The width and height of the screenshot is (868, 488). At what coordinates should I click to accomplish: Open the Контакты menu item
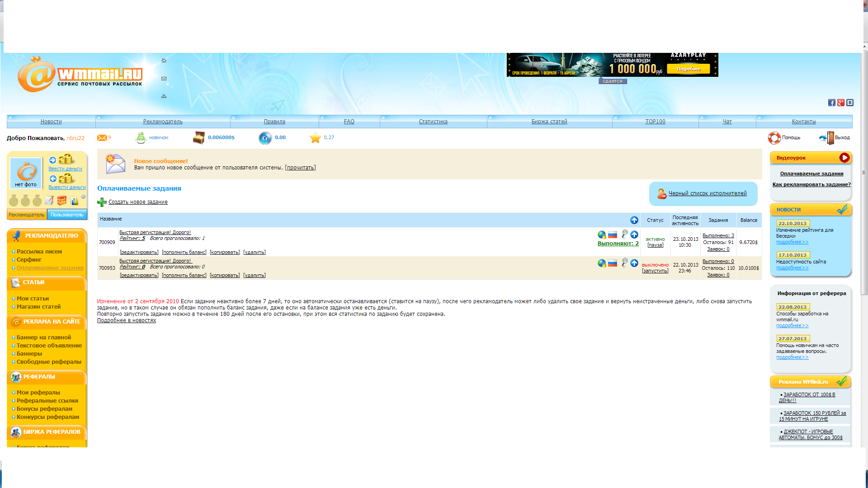804,122
